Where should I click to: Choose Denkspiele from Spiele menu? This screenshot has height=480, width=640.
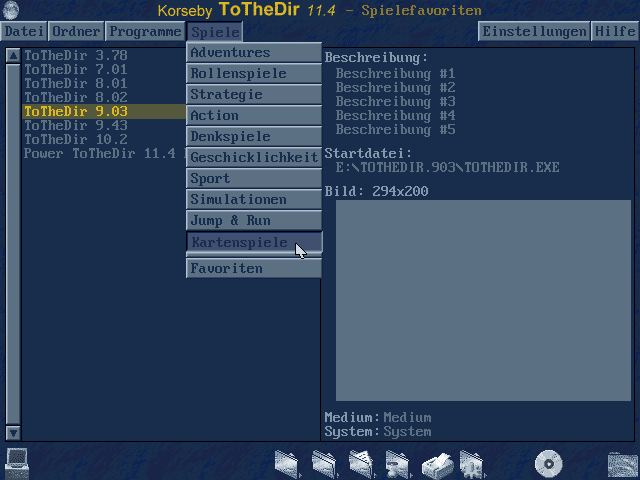pyautogui.click(x=254, y=136)
